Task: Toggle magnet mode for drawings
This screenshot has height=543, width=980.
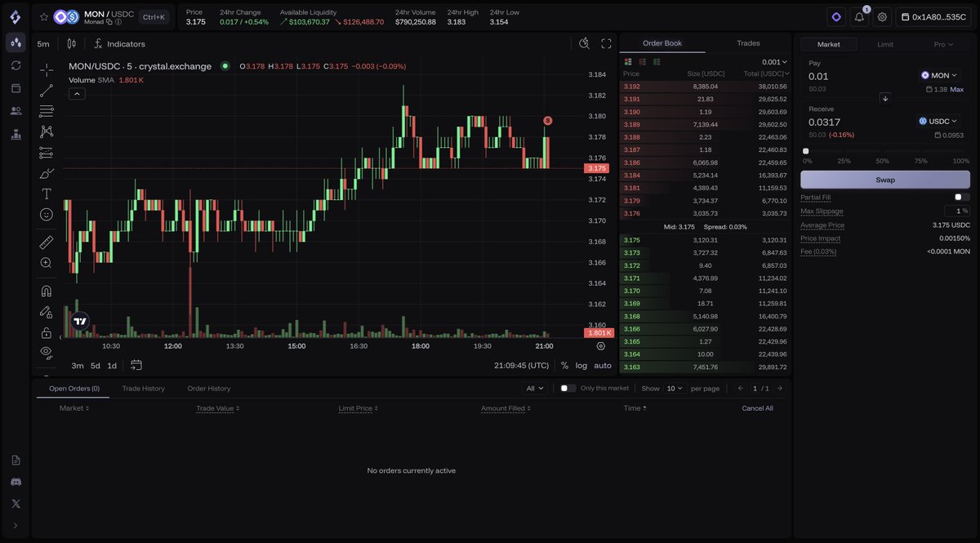Action: pos(47,291)
